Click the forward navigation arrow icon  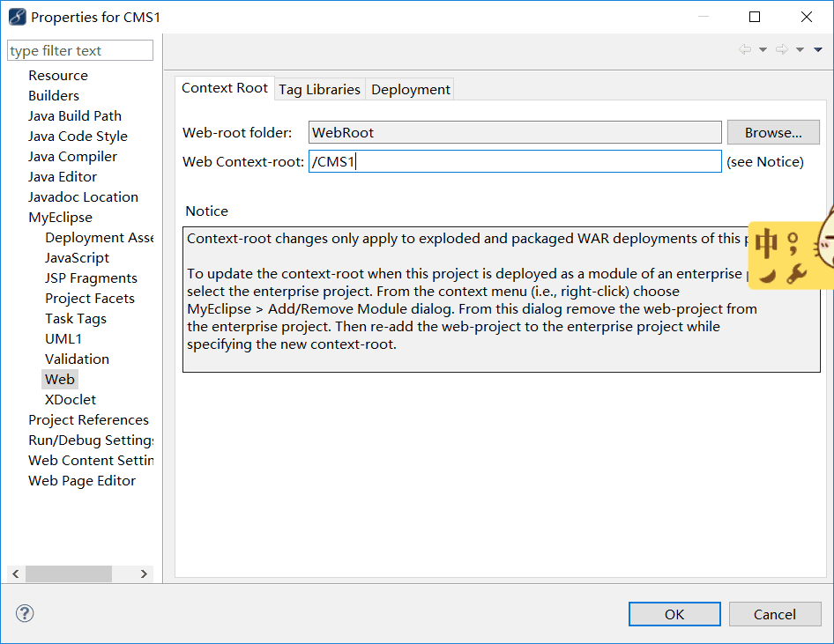[781, 49]
